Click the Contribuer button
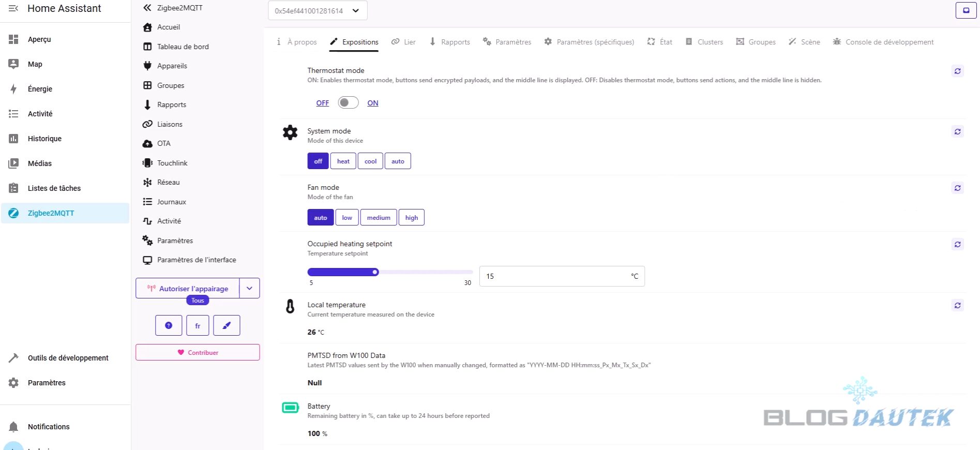Screen dimensions: 980x450 (x=198, y=352)
